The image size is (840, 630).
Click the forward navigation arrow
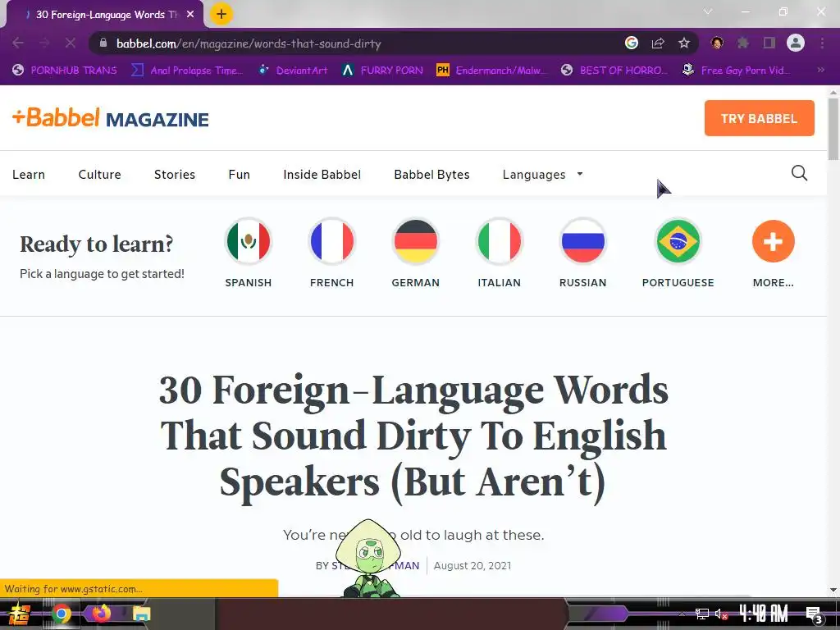pos(44,43)
